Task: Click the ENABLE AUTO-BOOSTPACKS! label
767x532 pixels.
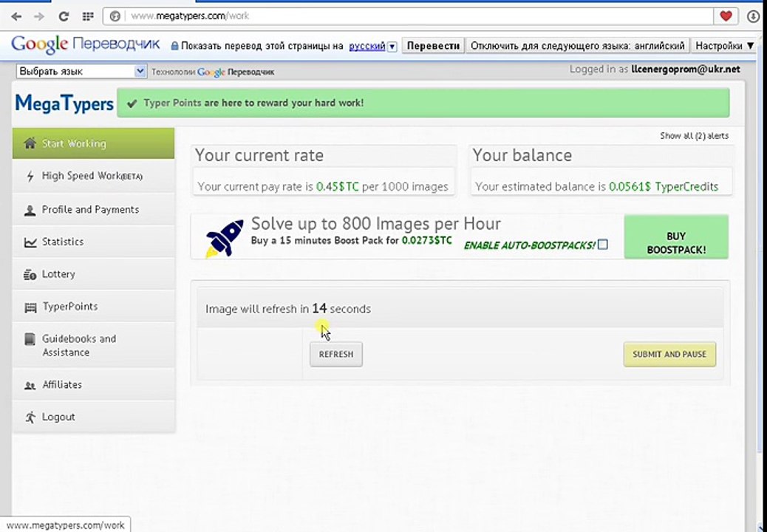Action: tap(529, 245)
